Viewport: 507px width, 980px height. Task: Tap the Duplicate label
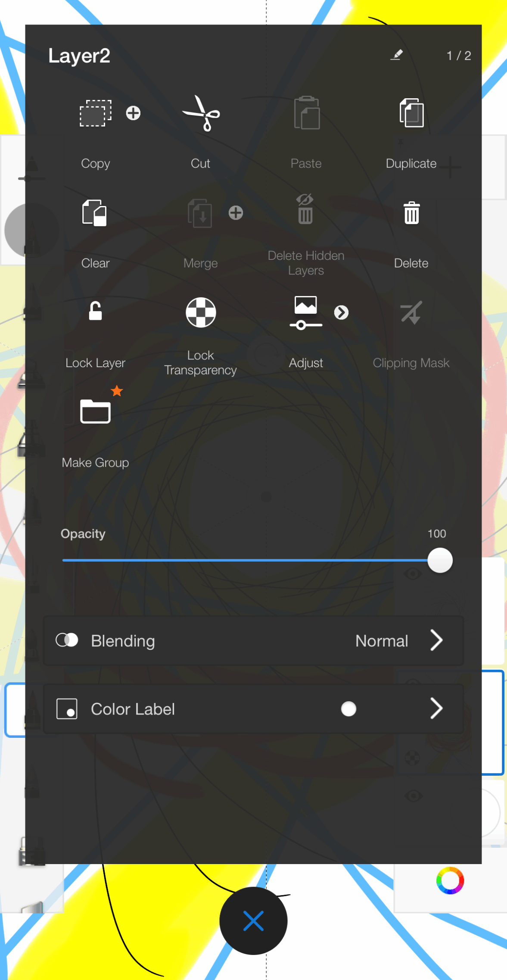coord(411,163)
